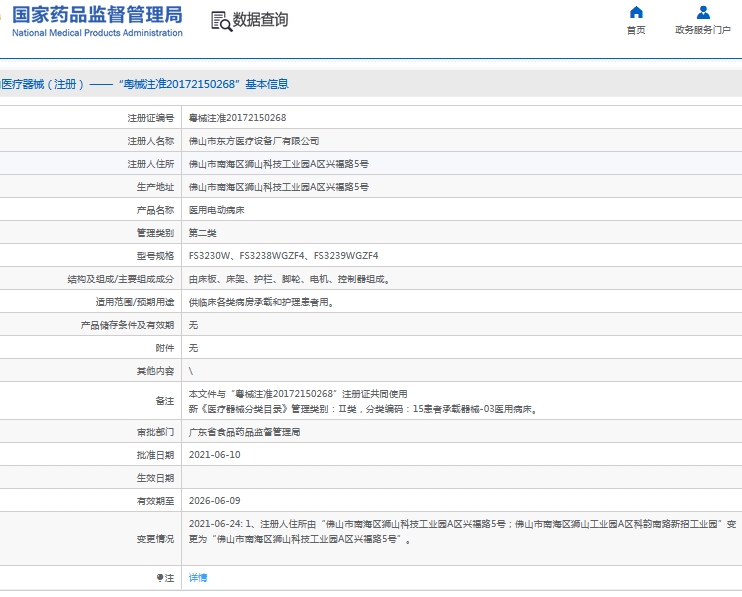Click the intended use value starting 供临床
Viewport: 742px width, 597px height.
[261, 302]
